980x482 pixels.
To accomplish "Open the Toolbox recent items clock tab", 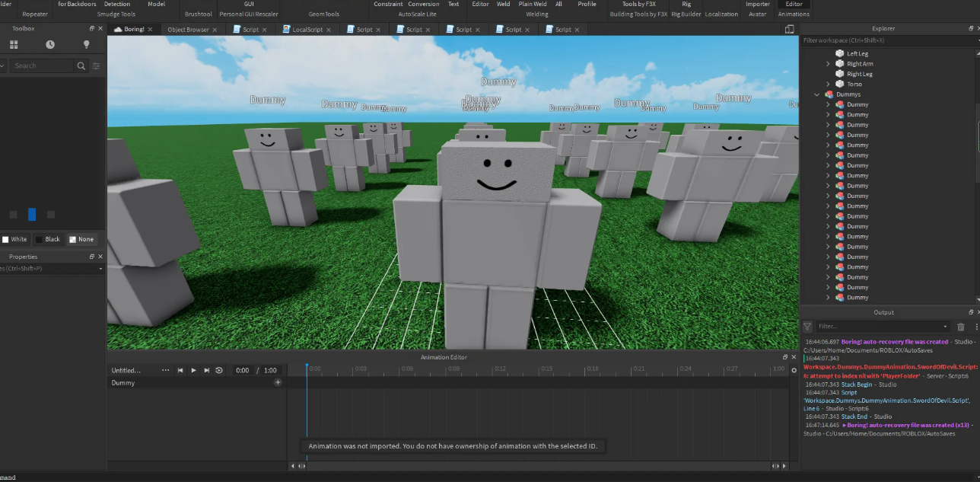I will (50, 45).
